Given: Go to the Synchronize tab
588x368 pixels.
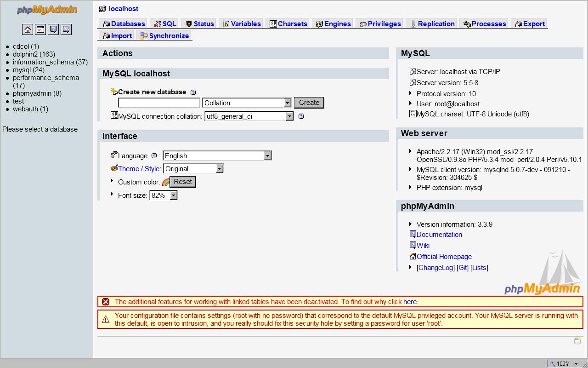Looking at the screenshot, I should pyautogui.click(x=164, y=36).
